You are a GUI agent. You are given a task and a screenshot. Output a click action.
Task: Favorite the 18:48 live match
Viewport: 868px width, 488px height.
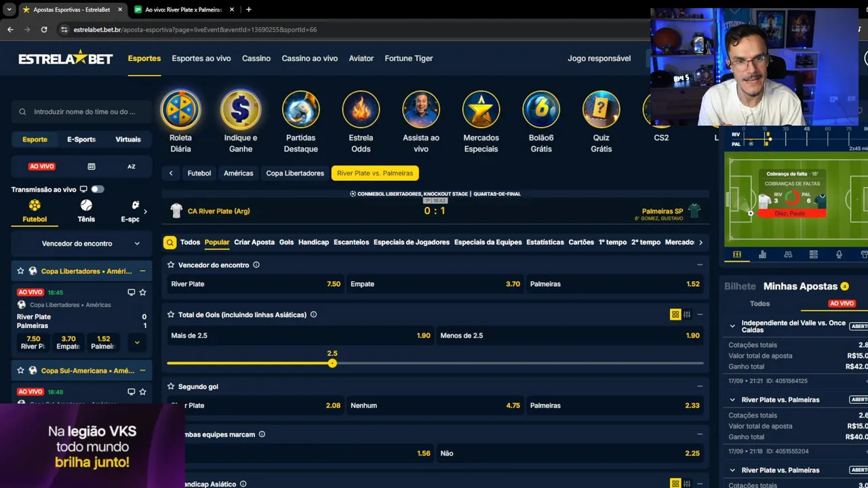click(x=142, y=392)
